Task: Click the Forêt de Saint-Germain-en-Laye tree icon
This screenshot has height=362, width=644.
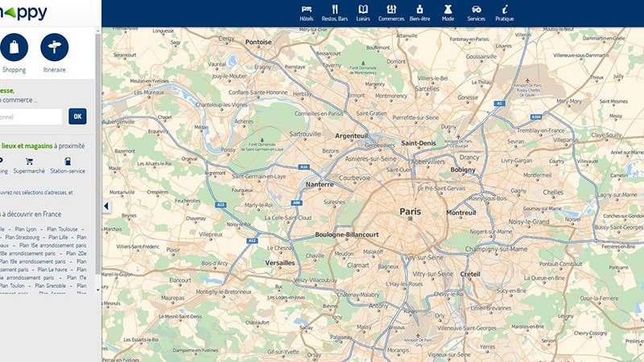Action: [262, 140]
